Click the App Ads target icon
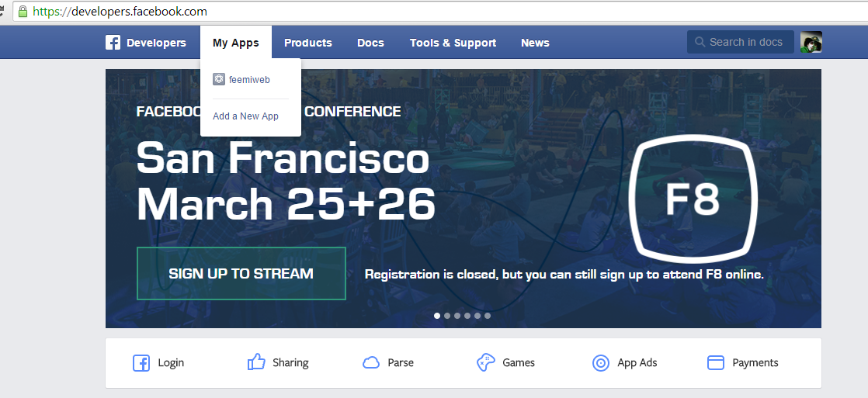The width and height of the screenshot is (868, 398). point(601,363)
